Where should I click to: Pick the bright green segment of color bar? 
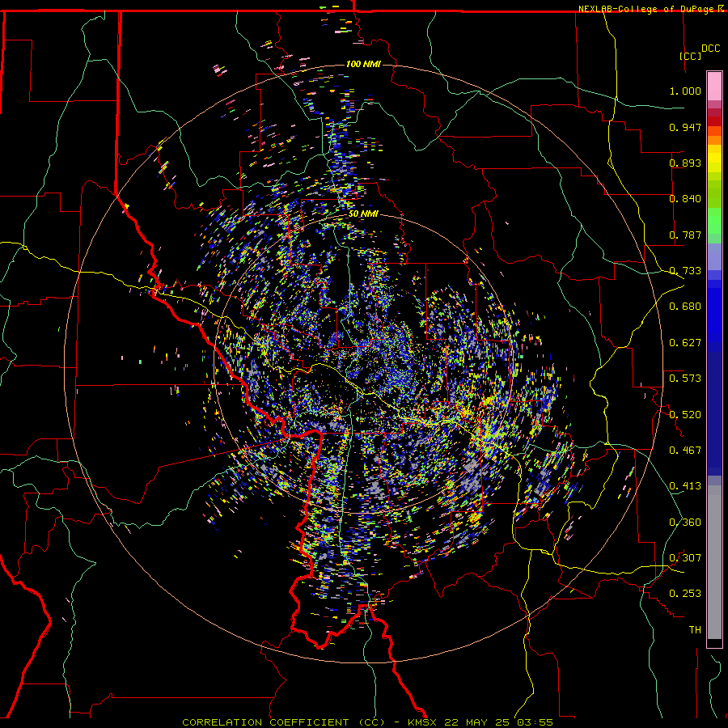[714, 221]
